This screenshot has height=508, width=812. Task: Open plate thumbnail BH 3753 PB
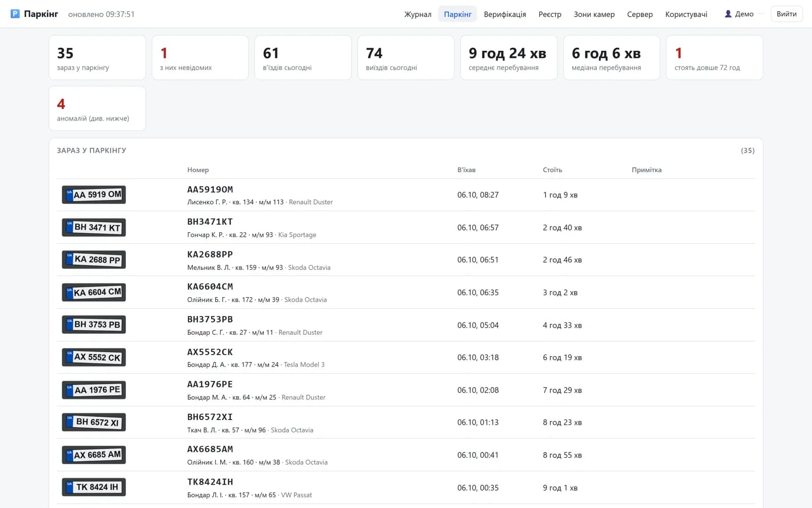[x=94, y=325]
